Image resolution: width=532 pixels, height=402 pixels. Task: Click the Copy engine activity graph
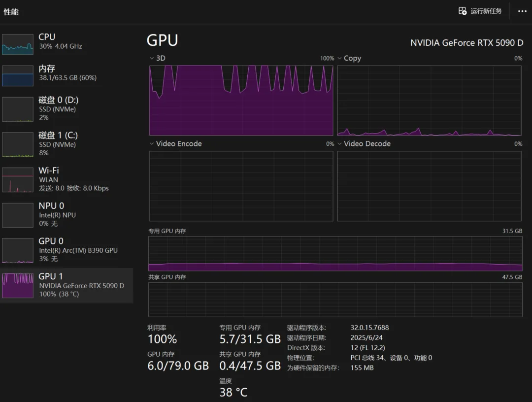[429, 100]
